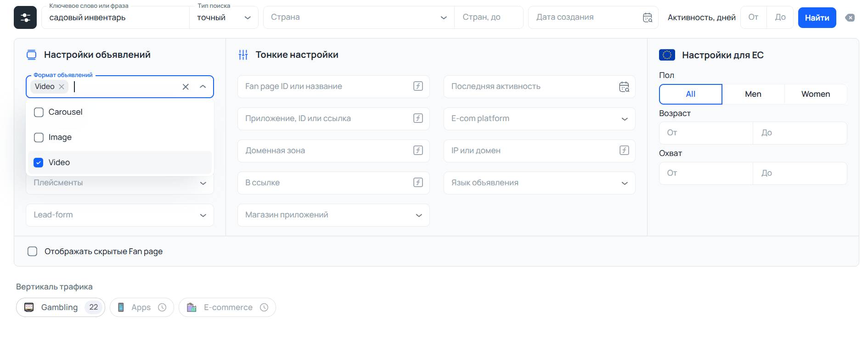The height and width of the screenshot is (339, 868).
Task: Select Women gender option
Action: point(816,94)
